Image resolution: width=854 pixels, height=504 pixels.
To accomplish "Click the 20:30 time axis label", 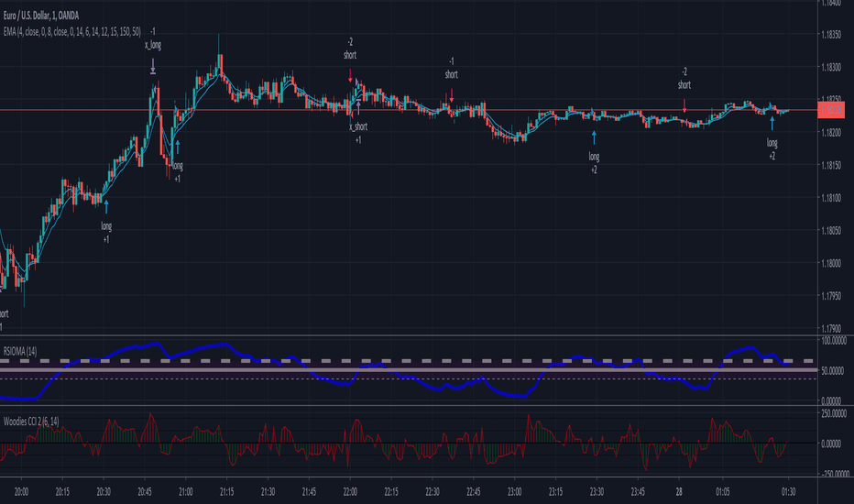I will point(104,492).
